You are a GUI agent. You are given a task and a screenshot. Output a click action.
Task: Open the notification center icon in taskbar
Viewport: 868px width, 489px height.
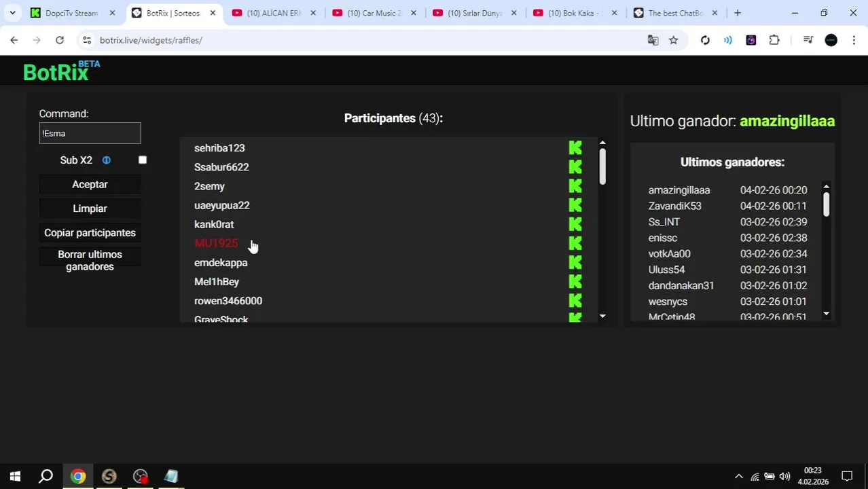(x=847, y=476)
